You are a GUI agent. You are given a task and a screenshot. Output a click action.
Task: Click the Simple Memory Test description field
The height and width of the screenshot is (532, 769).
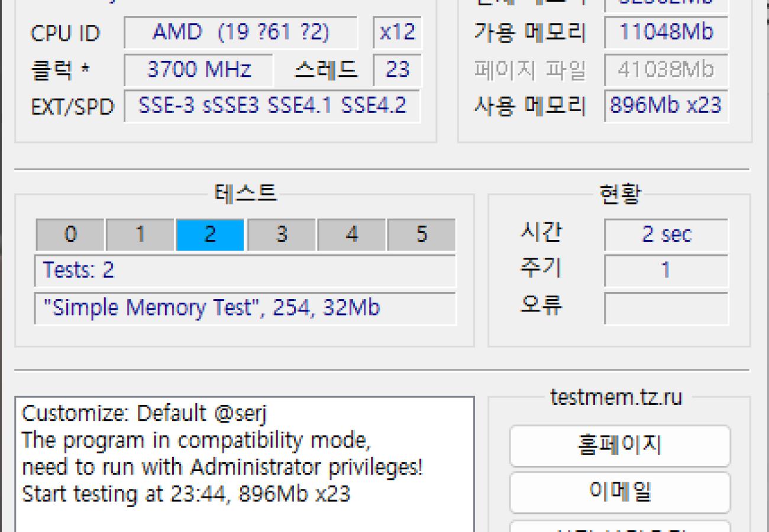[245, 307]
